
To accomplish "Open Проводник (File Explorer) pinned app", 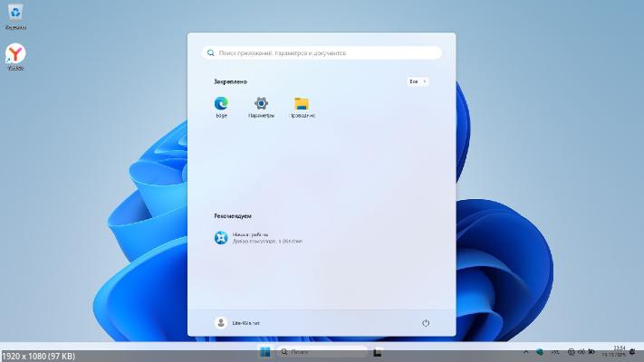I will point(302,104).
